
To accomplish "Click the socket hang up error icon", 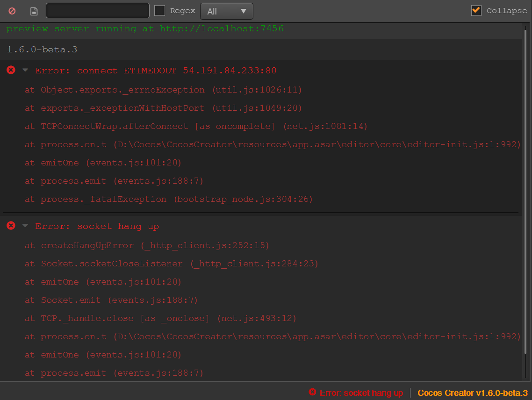I will pyautogui.click(x=11, y=226).
